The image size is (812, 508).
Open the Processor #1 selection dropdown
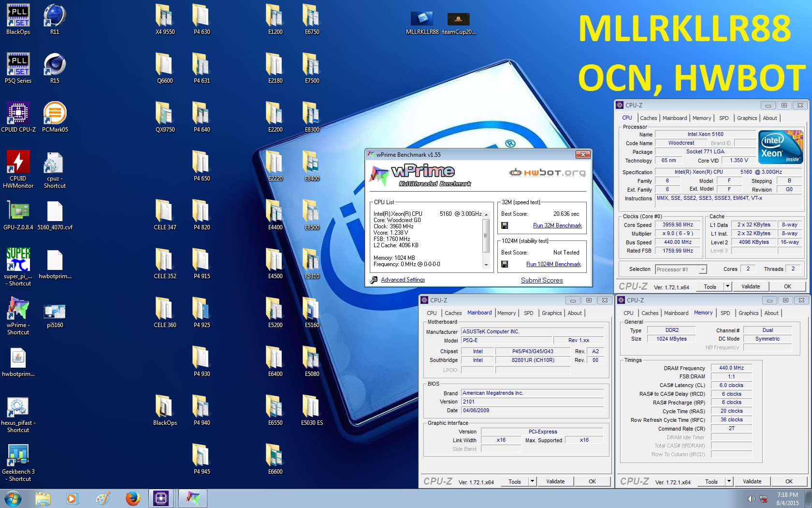681,269
